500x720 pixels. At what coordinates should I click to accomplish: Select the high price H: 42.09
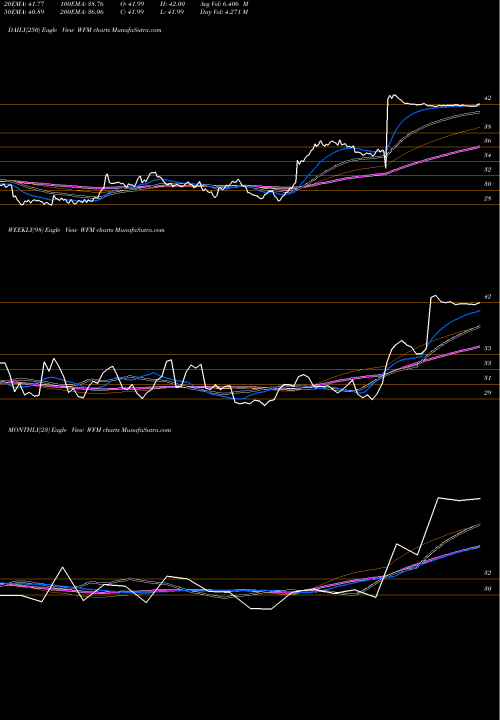point(173,4)
